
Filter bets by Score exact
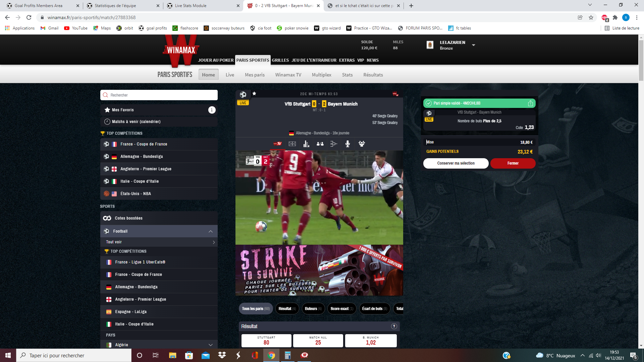coord(342,309)
